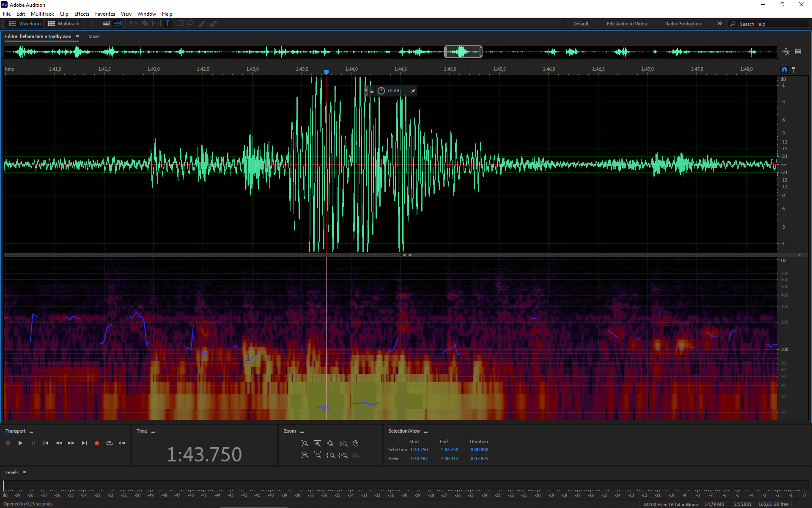
Task: Open the Transport panel menu
Action: click(31, 431)
